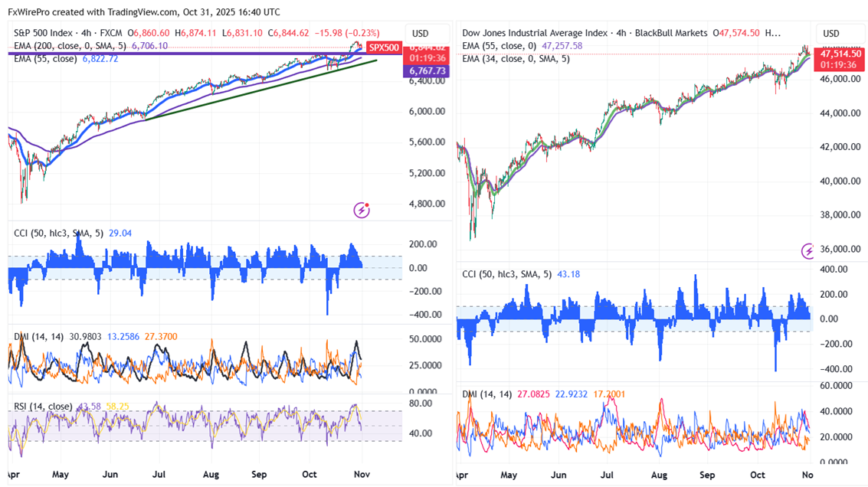The height and width of the screenshot is (487, 868).
Task: Click the S&P CCI 200.00 axis label
Action: 422,244
